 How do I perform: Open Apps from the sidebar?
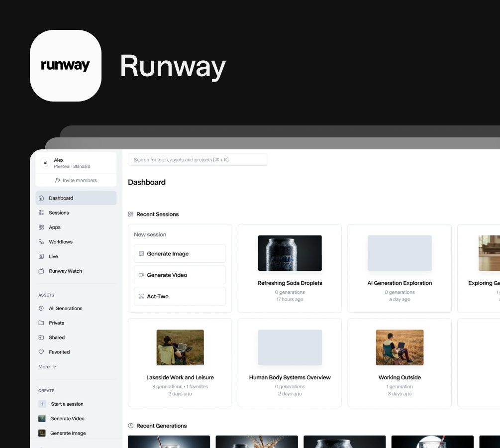[76, 227]
